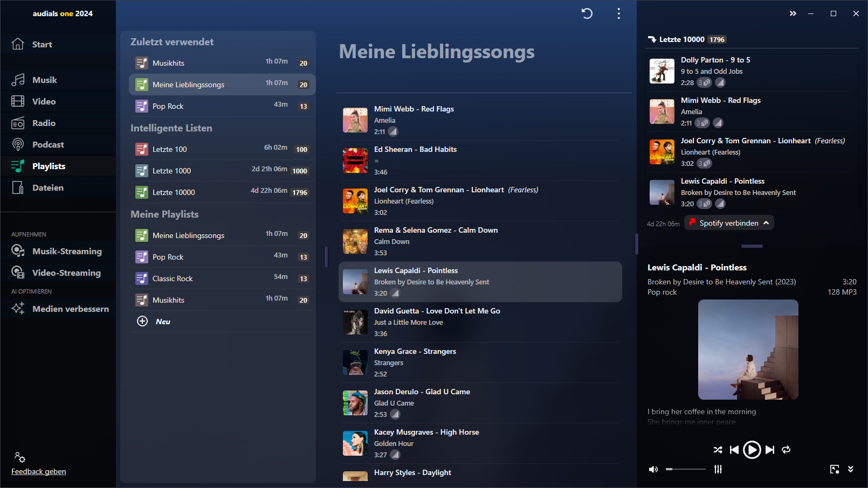The height and width of the screenshot is (488, 868).
Task: Open the Start home section
Action: click(x=58, y=44)
